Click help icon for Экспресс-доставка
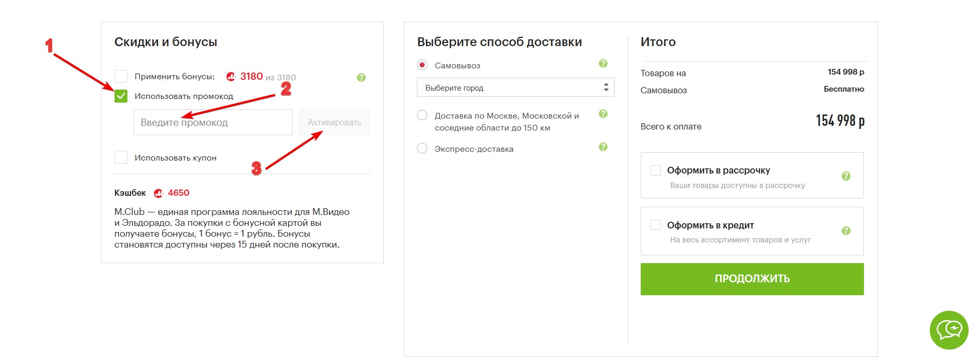This screenshot has width=980, height=361. (x=603, y=147)
